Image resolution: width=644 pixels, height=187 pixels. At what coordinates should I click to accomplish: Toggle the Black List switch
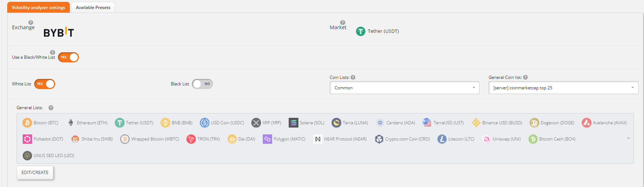(202, 84)
